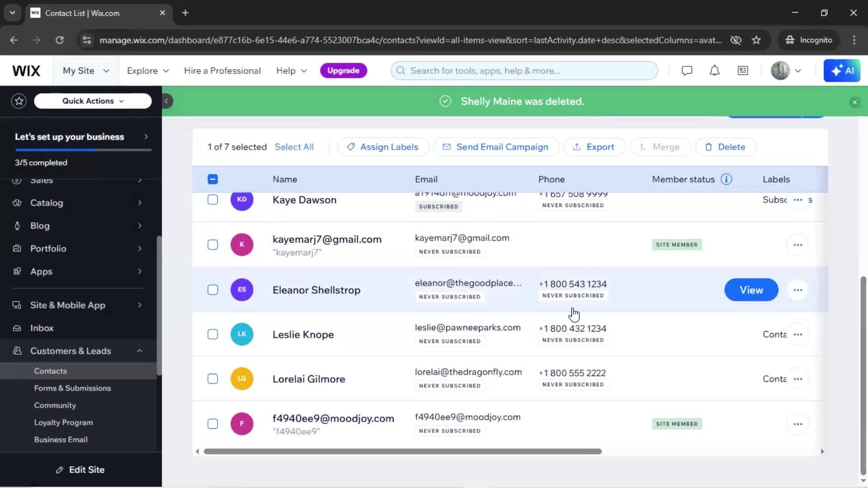The image size is (868, 488).
Task: Click the LG avatar of Lorelai Gilmore
Action: click(x=242, y=379)
